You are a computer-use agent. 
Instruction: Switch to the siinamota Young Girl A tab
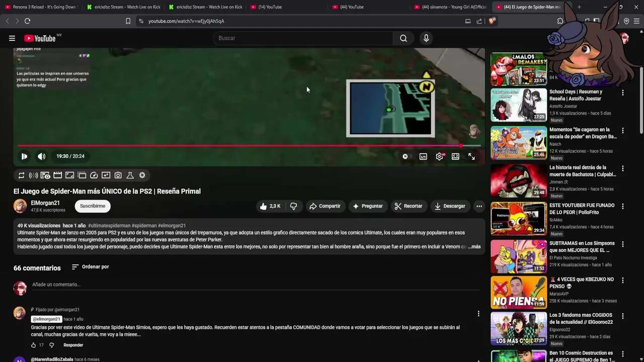[x=451, y=7]
